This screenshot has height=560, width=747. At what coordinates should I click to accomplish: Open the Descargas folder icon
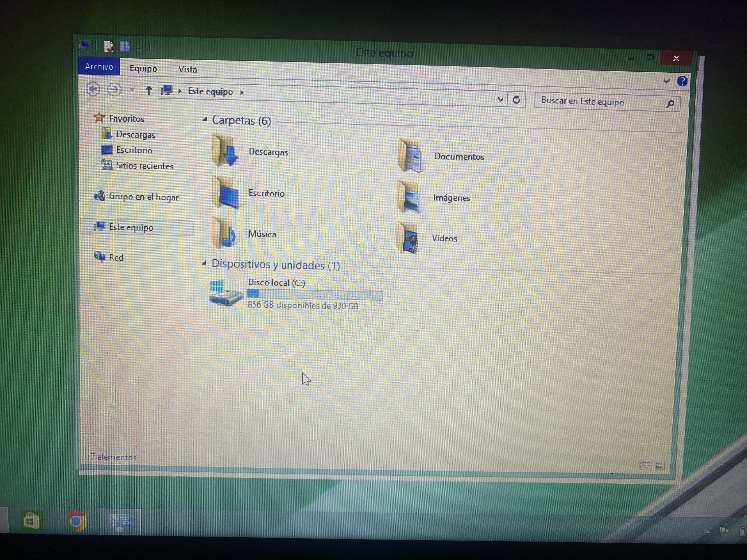point(224,151)
